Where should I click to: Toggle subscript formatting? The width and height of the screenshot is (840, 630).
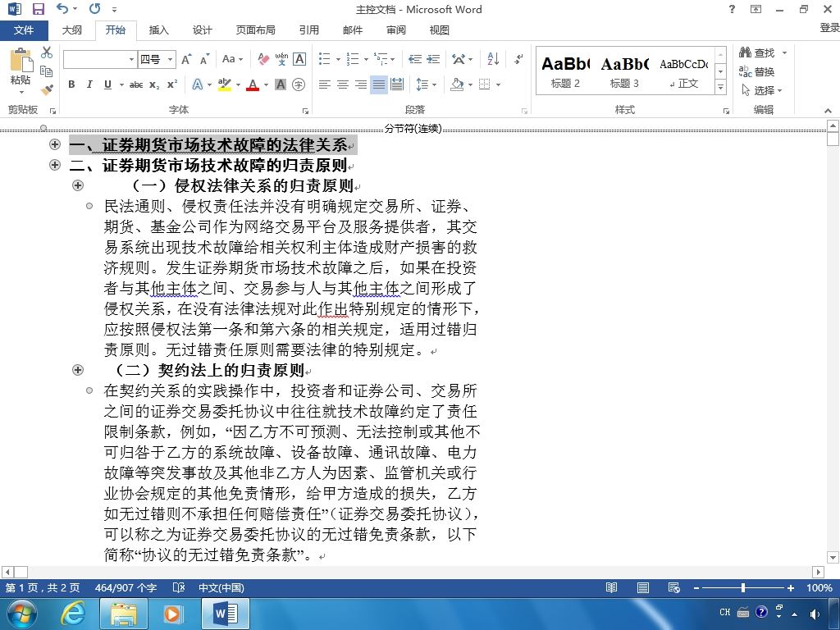154,84
